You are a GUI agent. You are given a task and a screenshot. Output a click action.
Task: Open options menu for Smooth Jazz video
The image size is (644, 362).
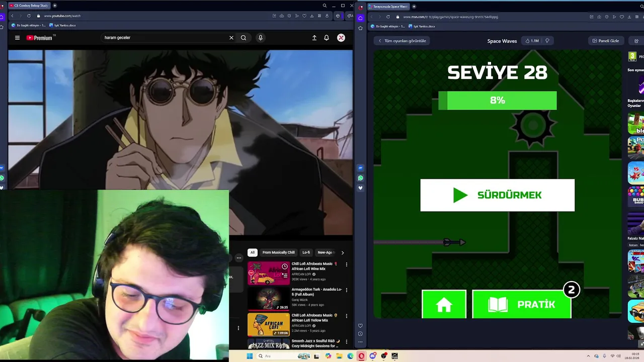click(346, 341)
